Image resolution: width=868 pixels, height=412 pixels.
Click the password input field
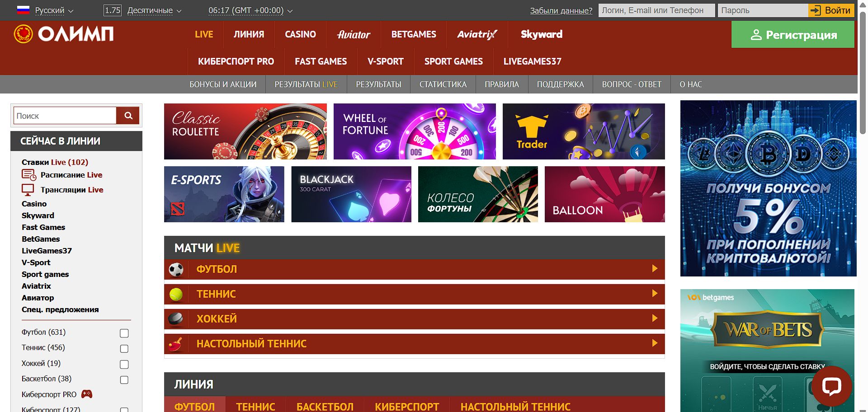[x=763, y=10]
